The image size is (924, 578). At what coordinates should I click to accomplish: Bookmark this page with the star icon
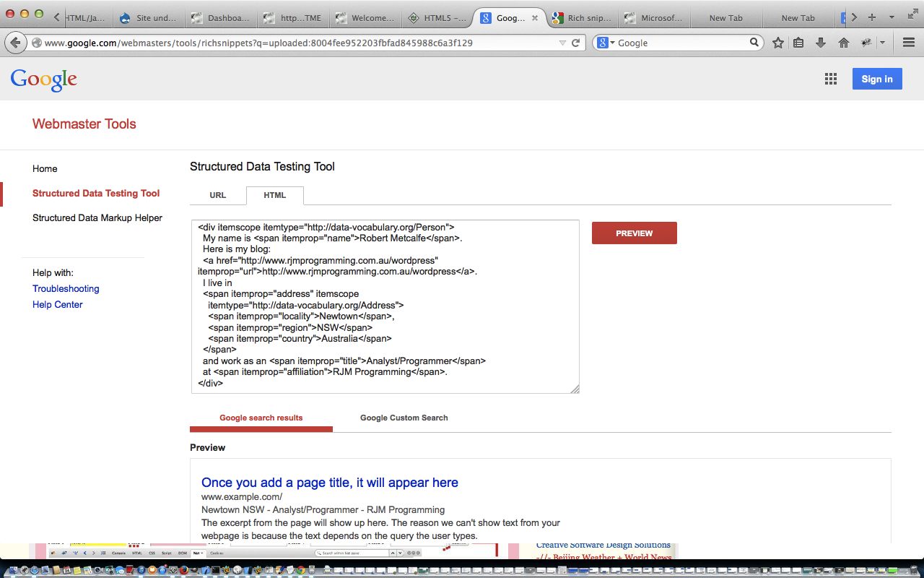click(777, 43)
